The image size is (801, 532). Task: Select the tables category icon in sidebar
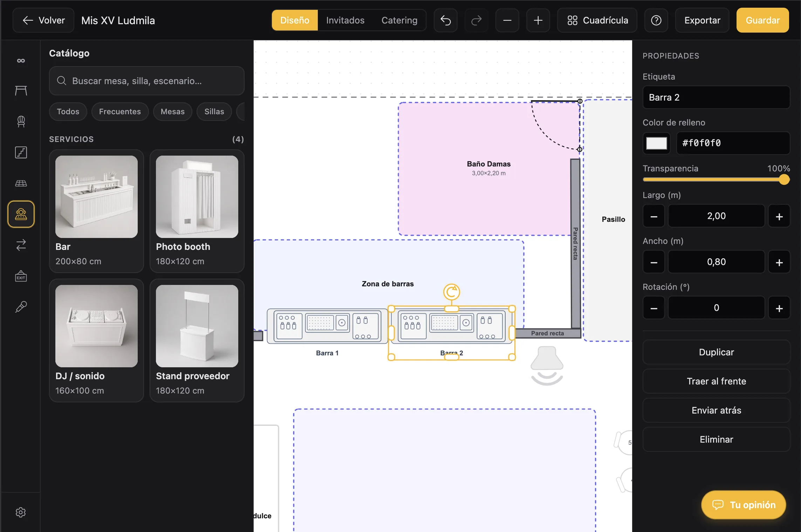[21, 91]
